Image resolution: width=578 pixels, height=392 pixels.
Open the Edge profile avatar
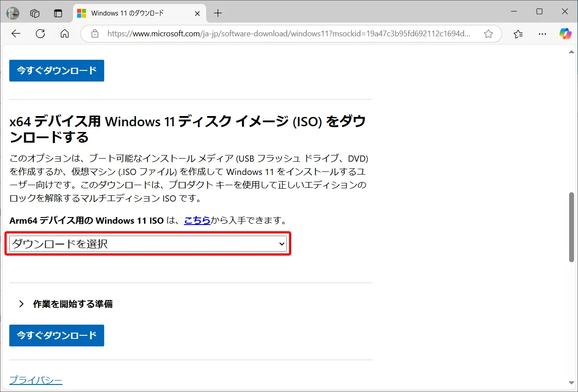(x=13, y=13)
